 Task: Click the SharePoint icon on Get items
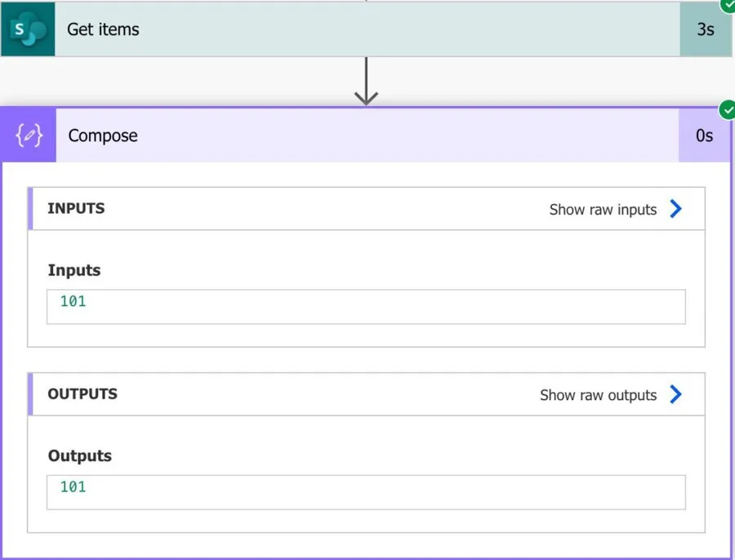[28, 29]
